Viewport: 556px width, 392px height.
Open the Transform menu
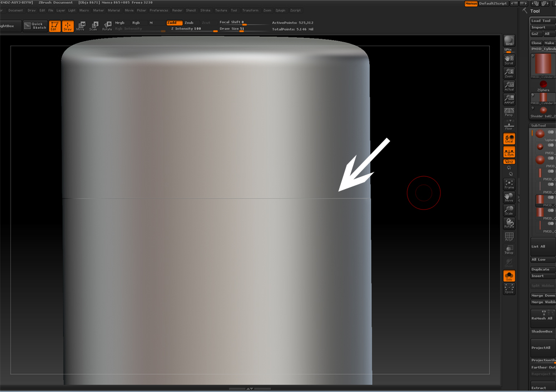(x=250, y=11)
